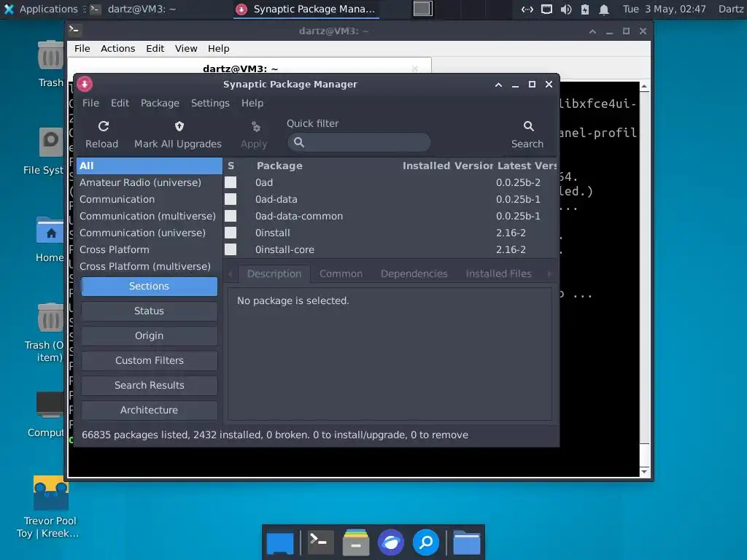Select the Description tab
This screenshot has height=560, width=747.
click(274, 274)
